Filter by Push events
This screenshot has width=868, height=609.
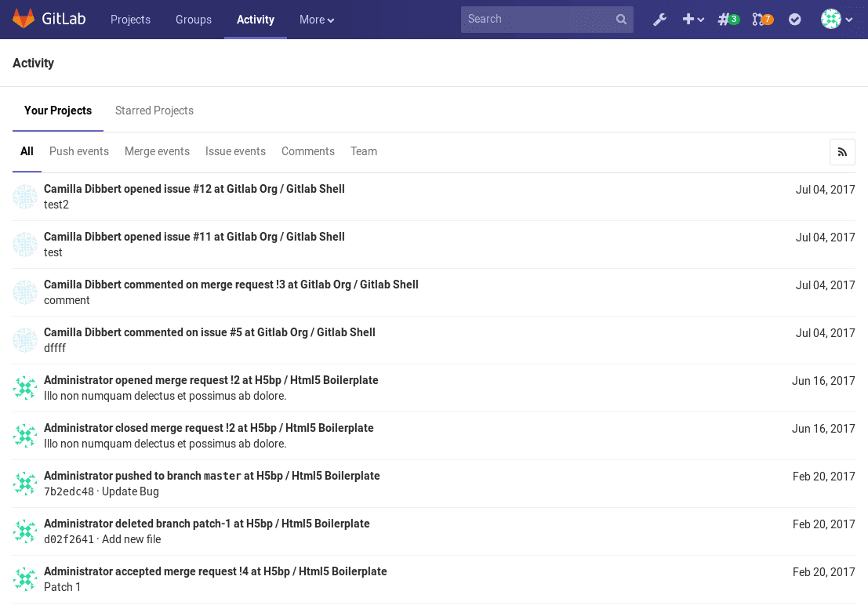pyautogui.click(x=79, y=151)
